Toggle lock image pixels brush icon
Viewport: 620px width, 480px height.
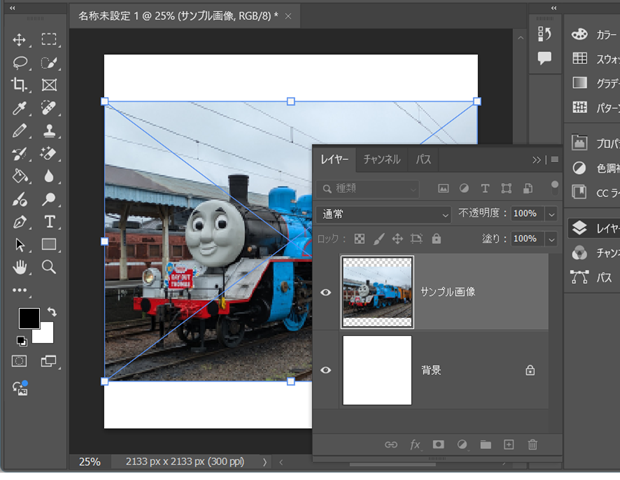(x=379, y=239)
